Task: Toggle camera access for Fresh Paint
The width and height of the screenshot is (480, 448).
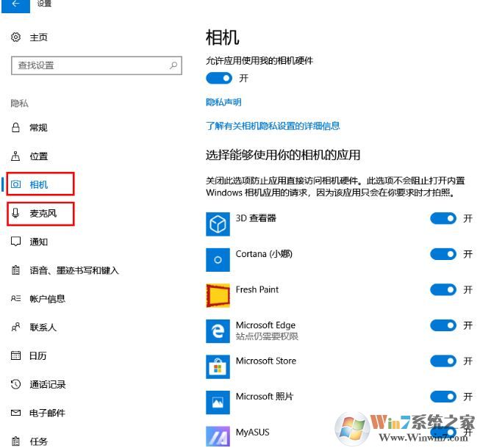Action: pos(443,289)
